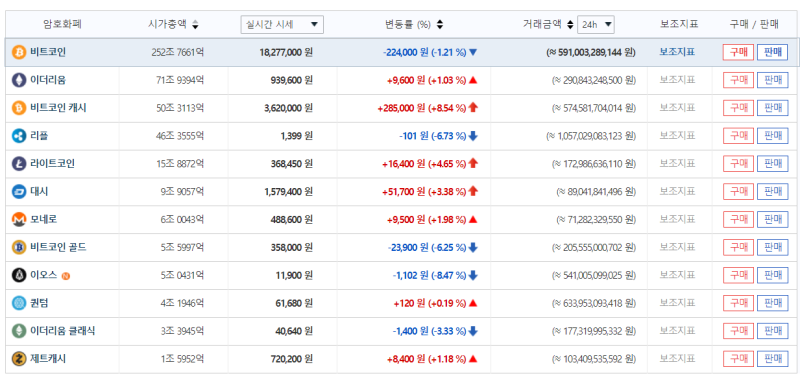Sort by change rate (변동률) arrows
The image size is (800, 378).
click(x=440, y=24)
